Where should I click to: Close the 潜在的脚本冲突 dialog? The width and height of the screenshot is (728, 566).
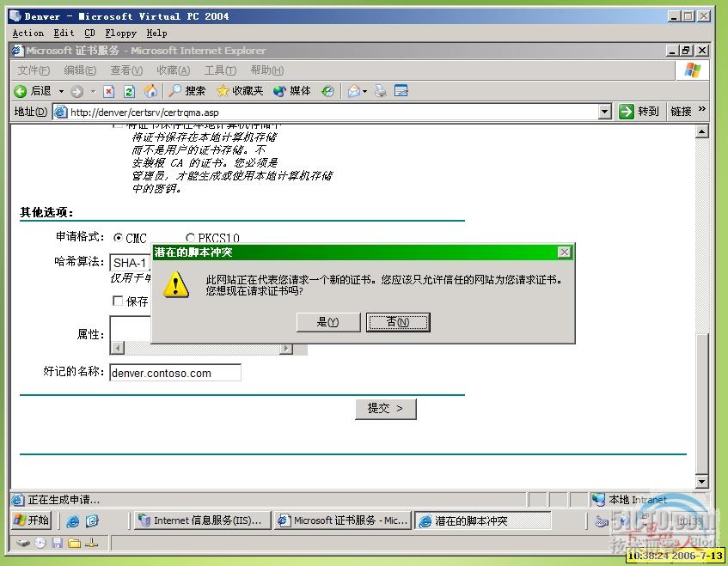pyautogui.click(x=564, y=252)
